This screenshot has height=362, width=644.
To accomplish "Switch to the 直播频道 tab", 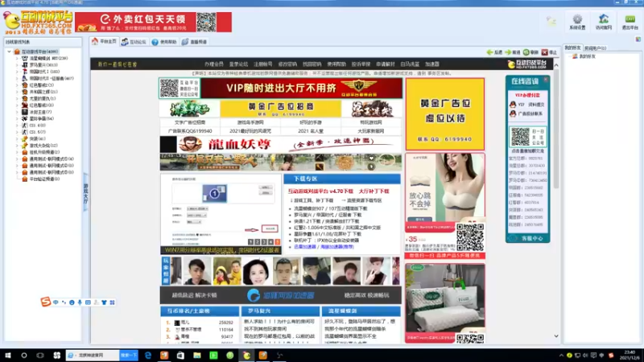I will [194, 42].
